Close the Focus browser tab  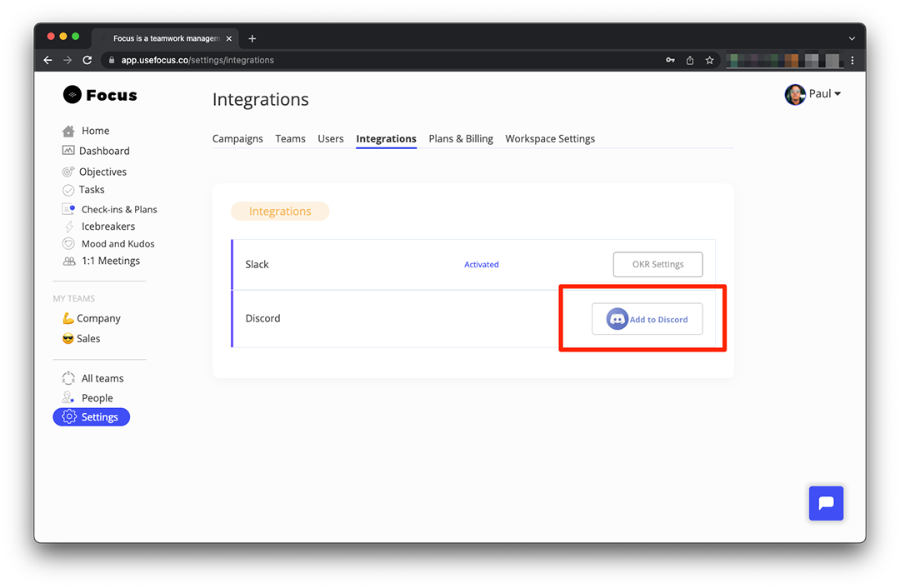[229, 38]
